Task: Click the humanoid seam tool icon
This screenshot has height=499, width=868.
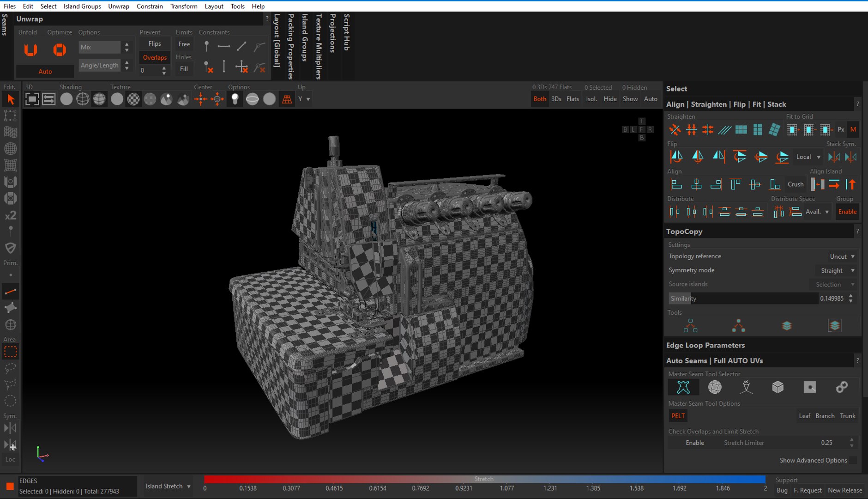Action: pos(746,387)
